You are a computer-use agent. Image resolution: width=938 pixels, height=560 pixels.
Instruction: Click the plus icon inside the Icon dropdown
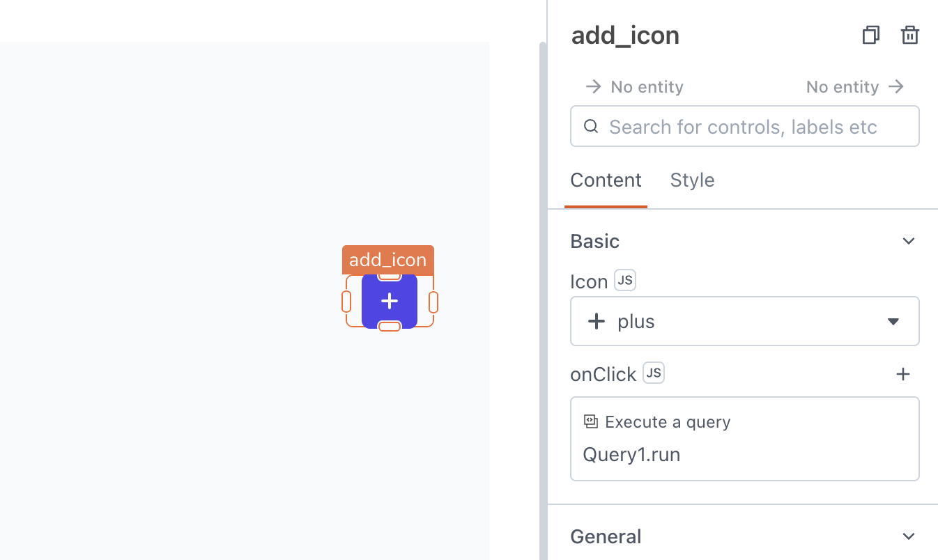[x=596, y=321]
